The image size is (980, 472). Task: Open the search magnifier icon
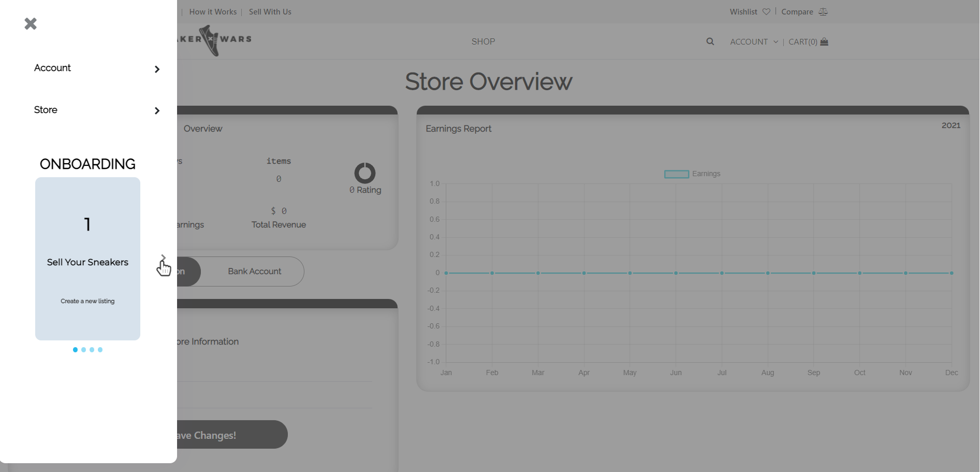(710, 42)
